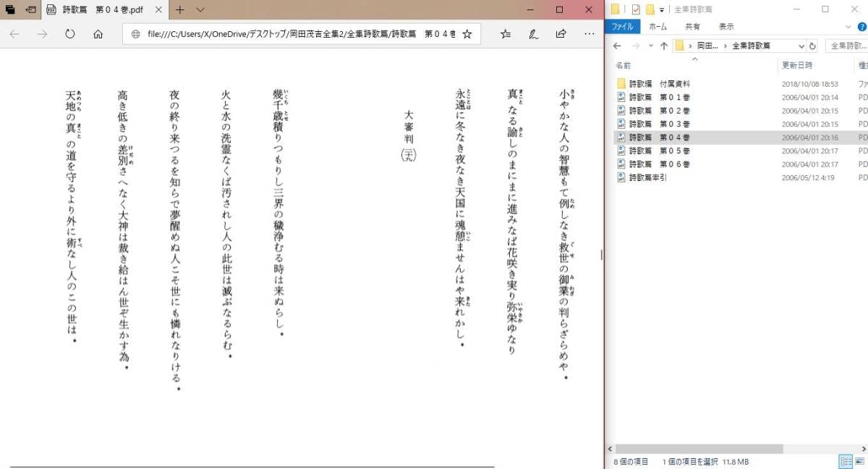Image resolution: width=868 pixels, height=469 pixels.
Task: Open Edge settings and more menu
Action: point(588,34)
